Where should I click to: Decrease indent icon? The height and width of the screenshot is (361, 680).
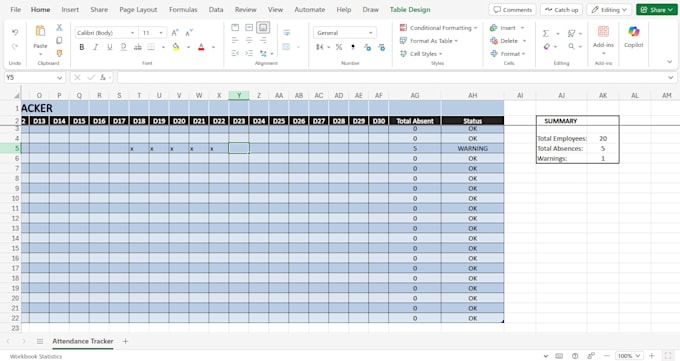point(235,53)
